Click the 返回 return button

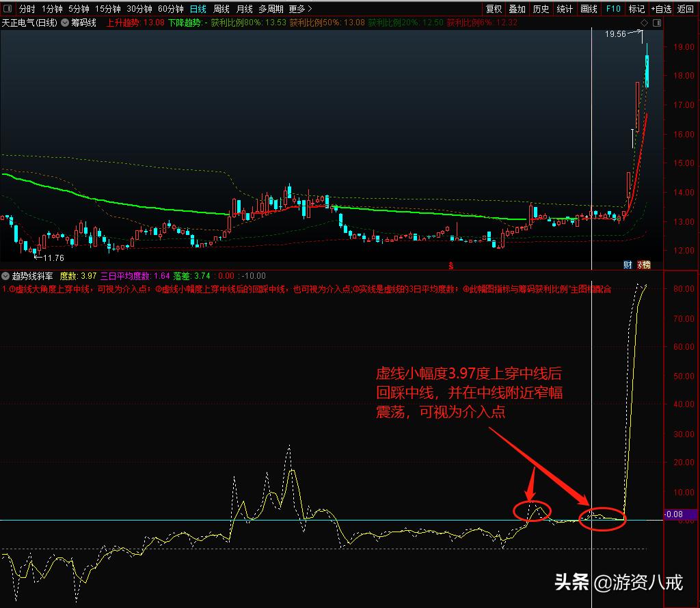click(x=685, y=9)
